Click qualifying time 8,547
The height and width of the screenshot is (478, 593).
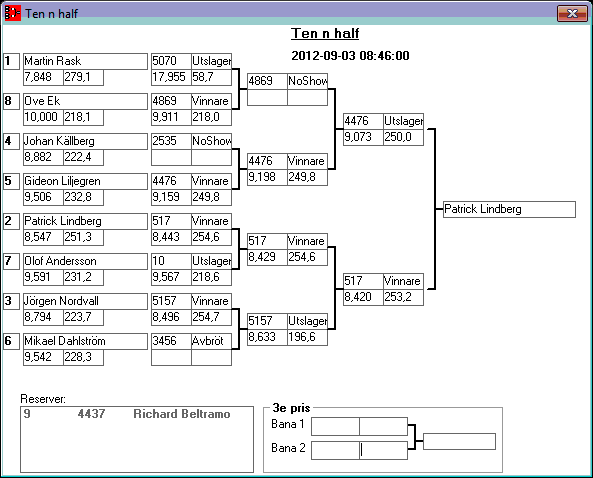pos(43,237)
